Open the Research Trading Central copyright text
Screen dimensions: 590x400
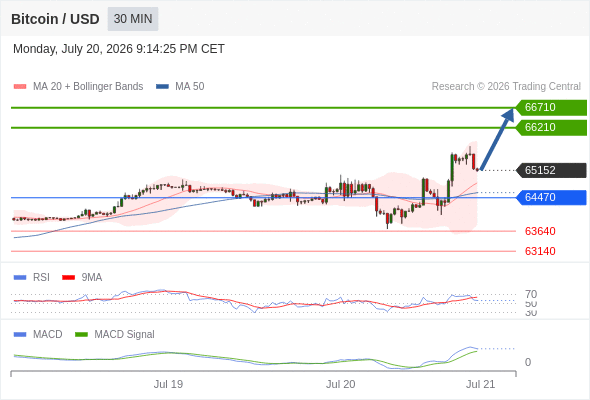coord(506,87)
